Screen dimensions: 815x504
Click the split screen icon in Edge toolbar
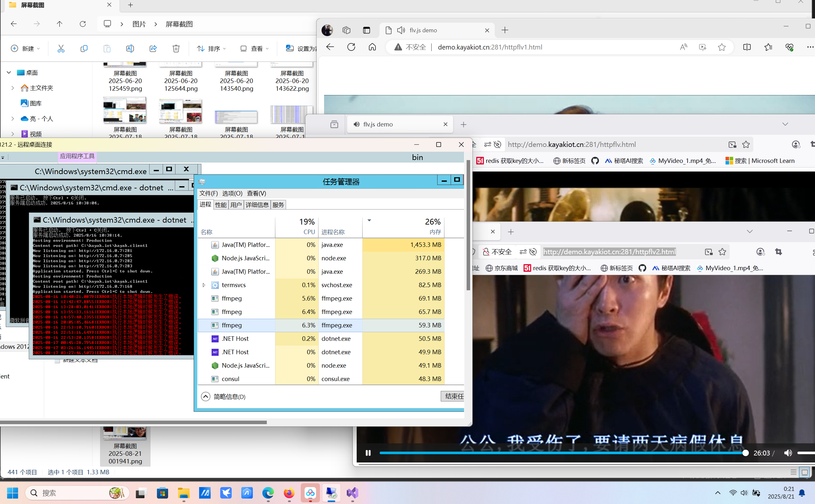tap(747, 47)
